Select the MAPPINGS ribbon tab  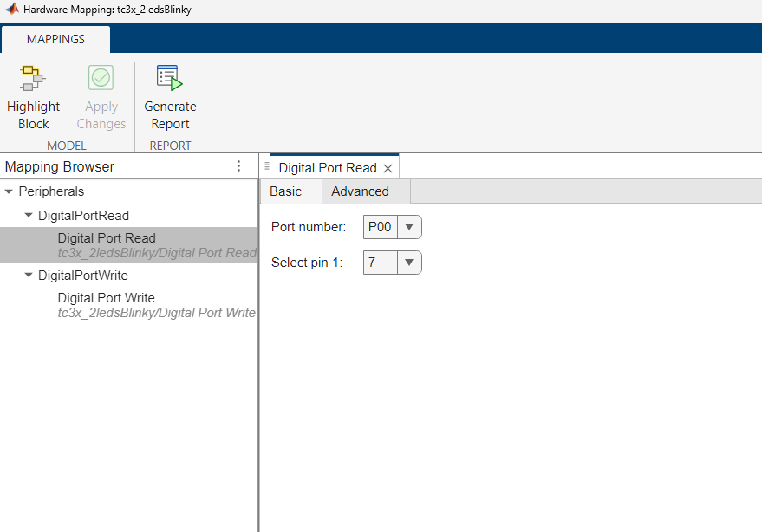click(55, 39)
